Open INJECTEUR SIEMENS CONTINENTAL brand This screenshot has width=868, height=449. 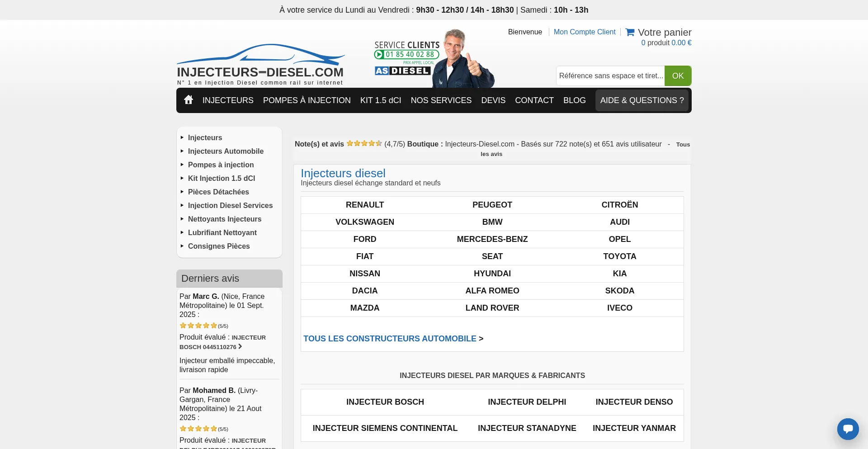(x=385, y=428)
